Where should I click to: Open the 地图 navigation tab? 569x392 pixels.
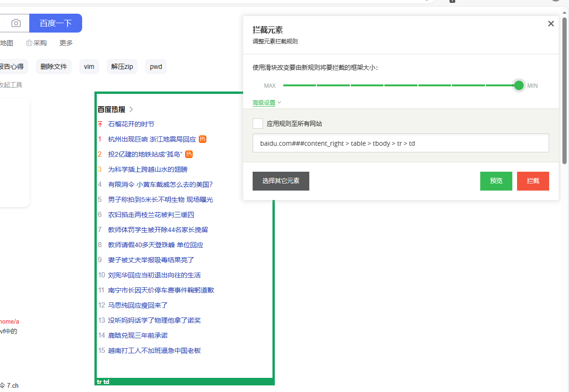[x=7, y=43]
